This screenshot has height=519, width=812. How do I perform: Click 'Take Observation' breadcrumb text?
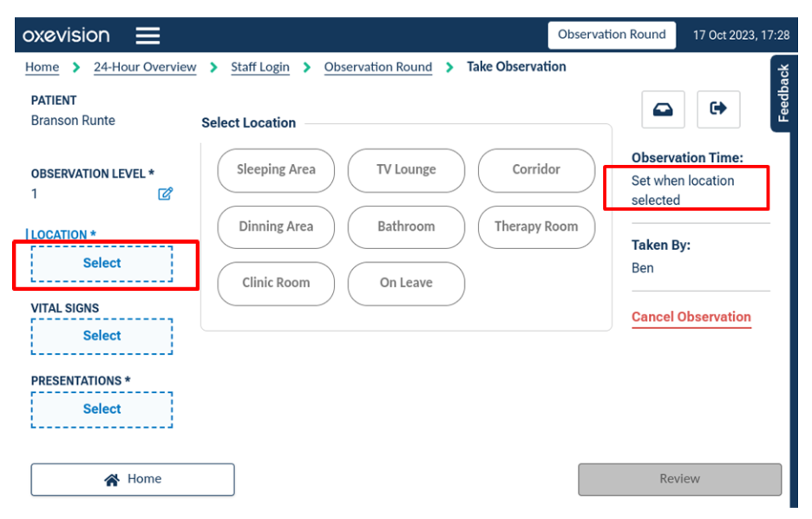[516, 67]
